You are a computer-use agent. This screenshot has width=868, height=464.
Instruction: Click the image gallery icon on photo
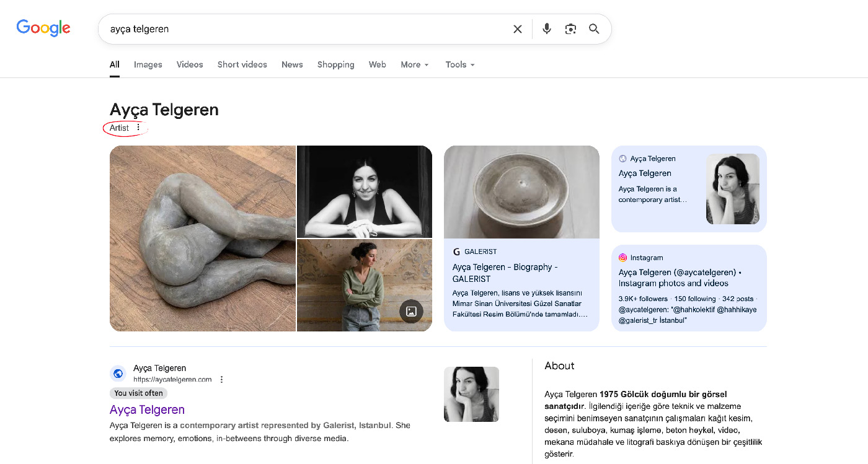pos(411,312)
